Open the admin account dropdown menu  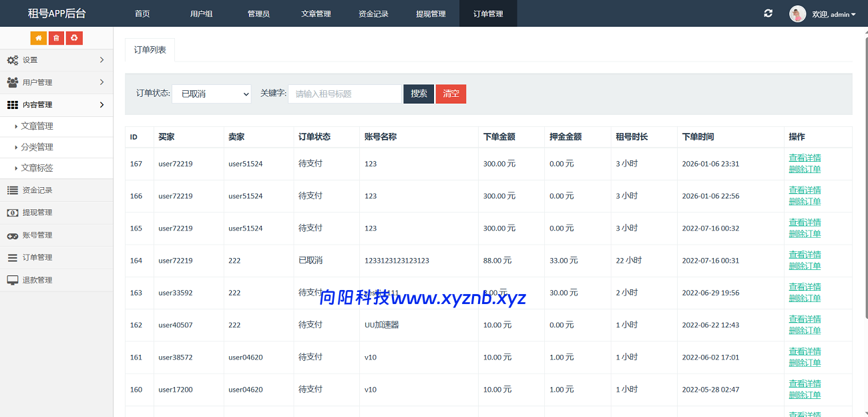pyautogui.click(x=830, y=13)
